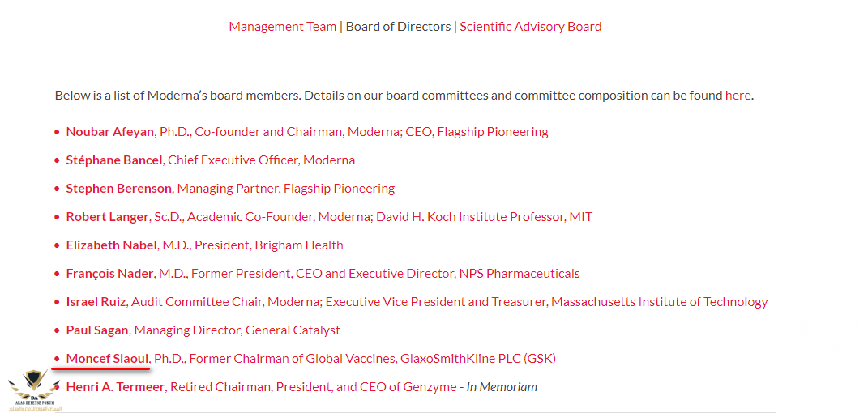Click the 'Massachusetts Institute of Technology' text

click(660, 302)
